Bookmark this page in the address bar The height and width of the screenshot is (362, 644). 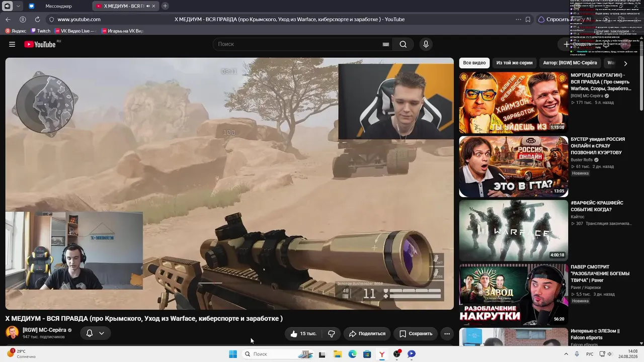pos(528,20)
